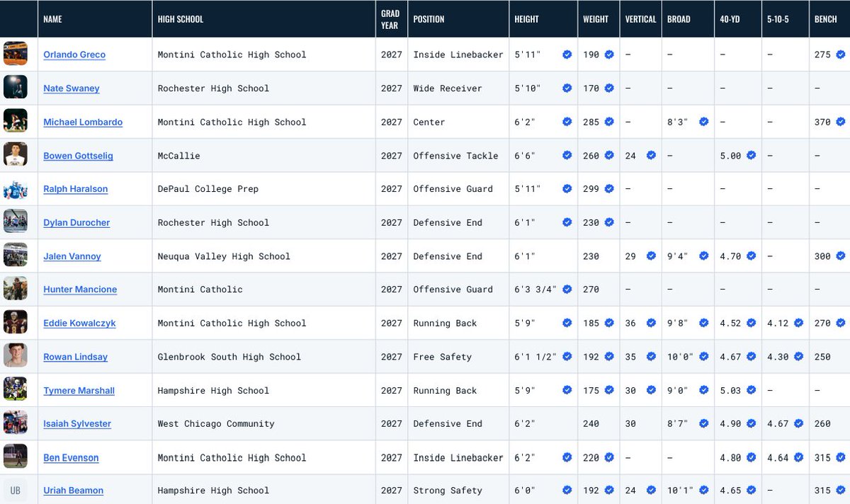The width and height of the screenshot is (850, 504).
Task: Open Uriah Beamon's profile link
Action: click(74, 491)
